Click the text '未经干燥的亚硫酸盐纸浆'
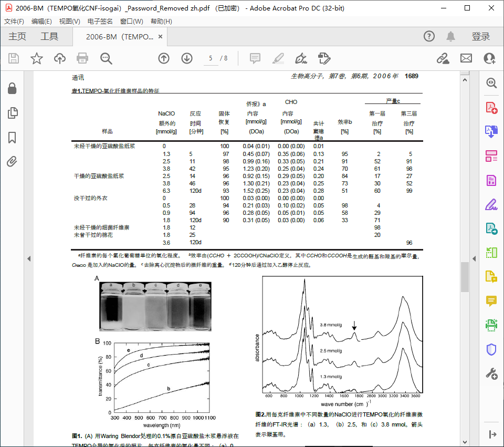The width and height of the screenshot is (504, 447). tap(104, 146)
